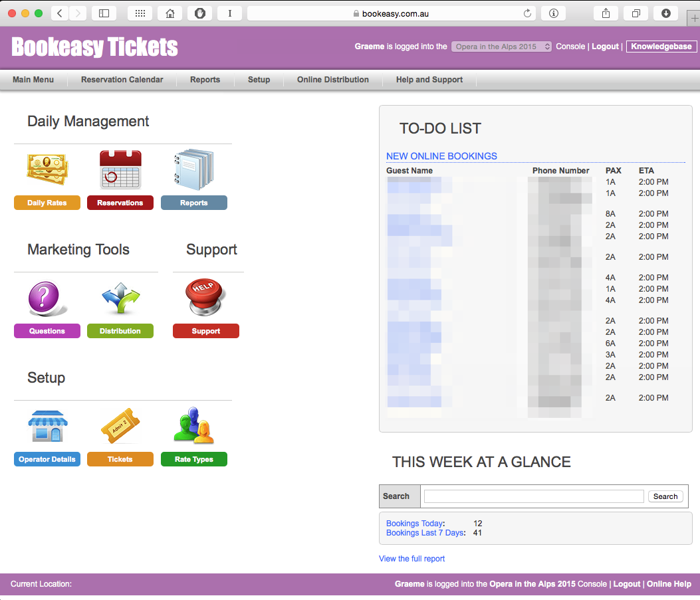The width and height of the screenshot is (700, 600).
Task: Click the ETA column header
Action: click(646, 170)
